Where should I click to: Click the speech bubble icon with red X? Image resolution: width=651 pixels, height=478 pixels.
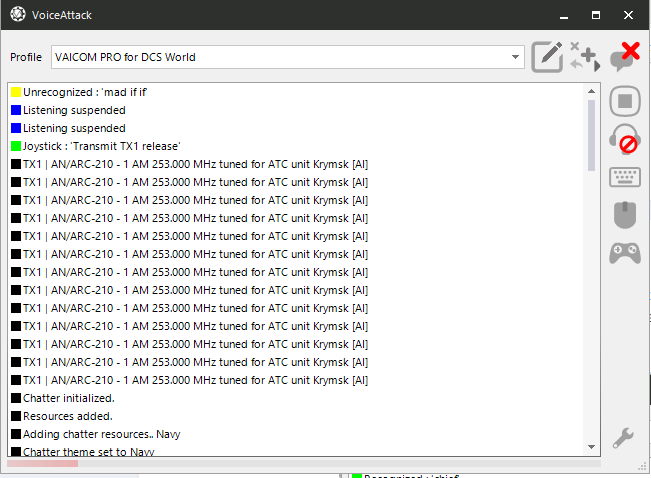click(x=624, y=57)
